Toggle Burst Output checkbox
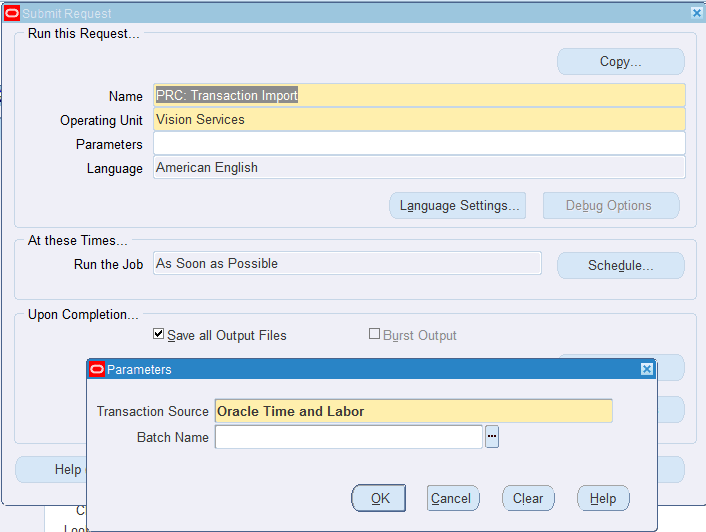Screen dimensions: 706x532 click(x=374, y=334)
